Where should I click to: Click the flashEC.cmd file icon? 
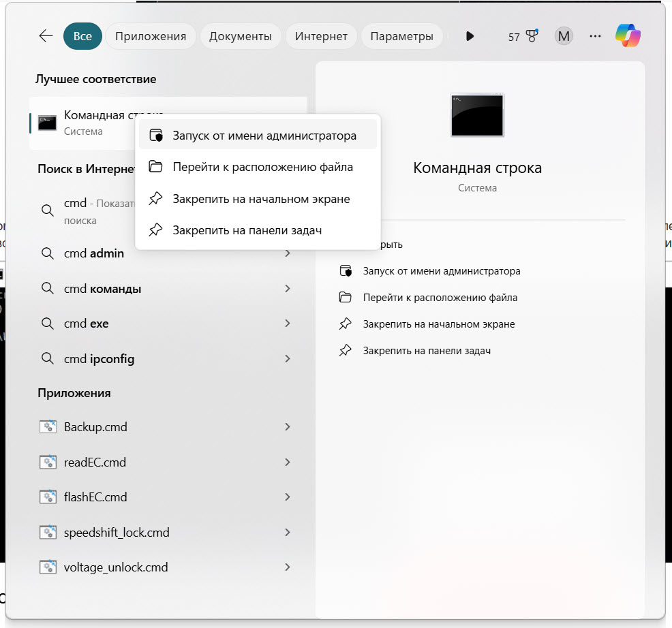click(x=48, y=497)
